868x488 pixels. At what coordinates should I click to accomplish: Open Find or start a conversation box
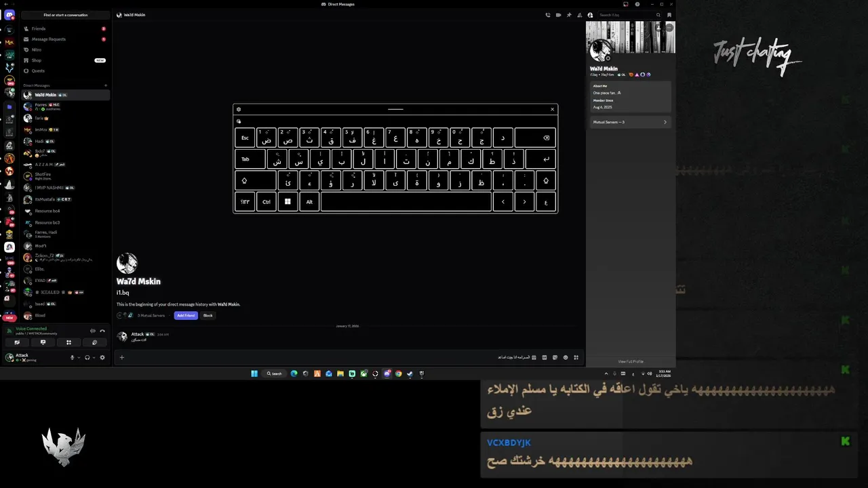click(x=66, y=15)
